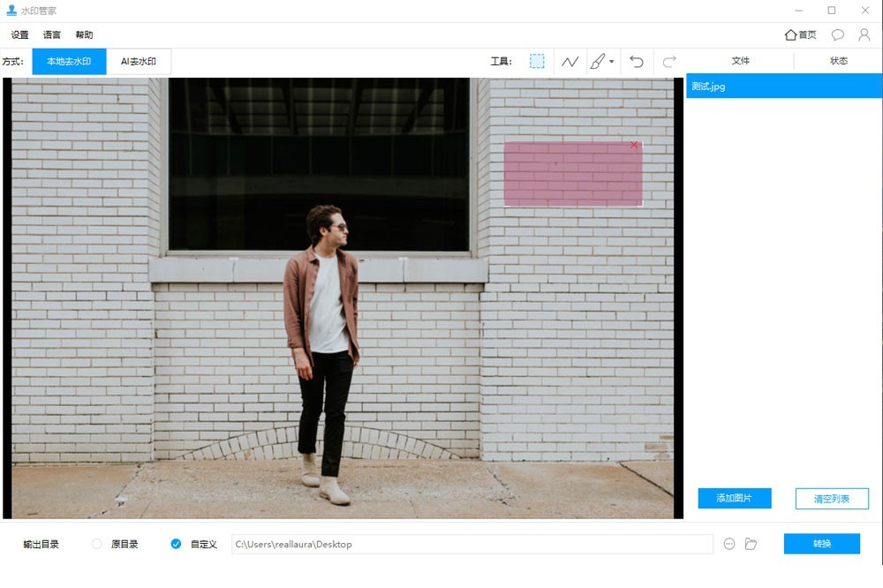Select the brush tool
This screenshot has width=883, height=588.
pyautogui.click(x=598, y=62)
